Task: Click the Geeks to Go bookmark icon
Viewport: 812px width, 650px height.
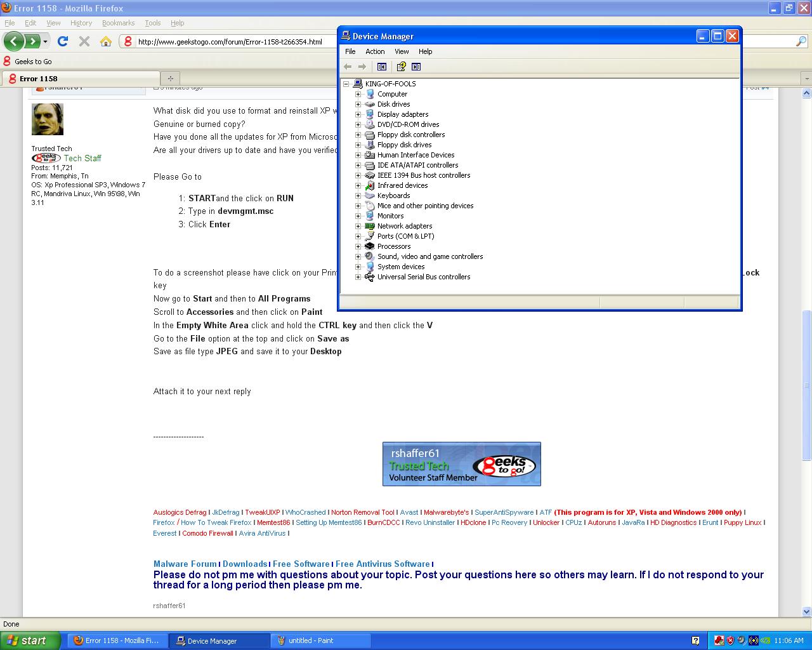Action: coord(7,62)
